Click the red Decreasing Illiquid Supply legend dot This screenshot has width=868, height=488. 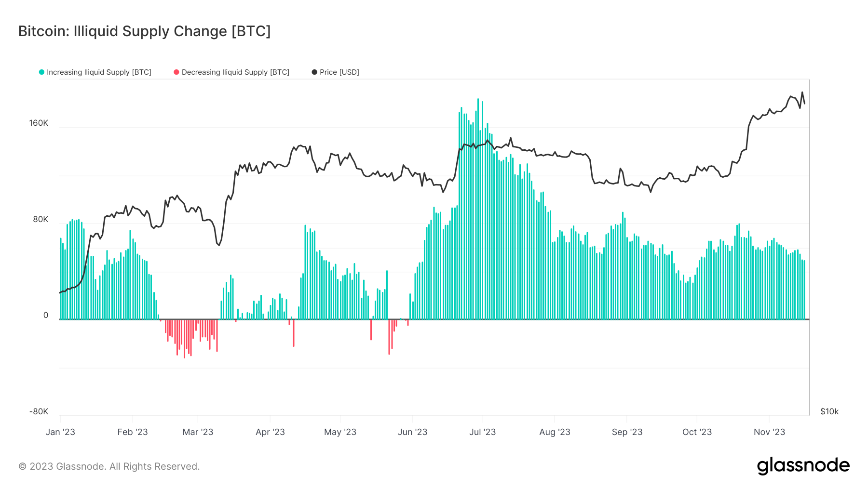point(176,72)
